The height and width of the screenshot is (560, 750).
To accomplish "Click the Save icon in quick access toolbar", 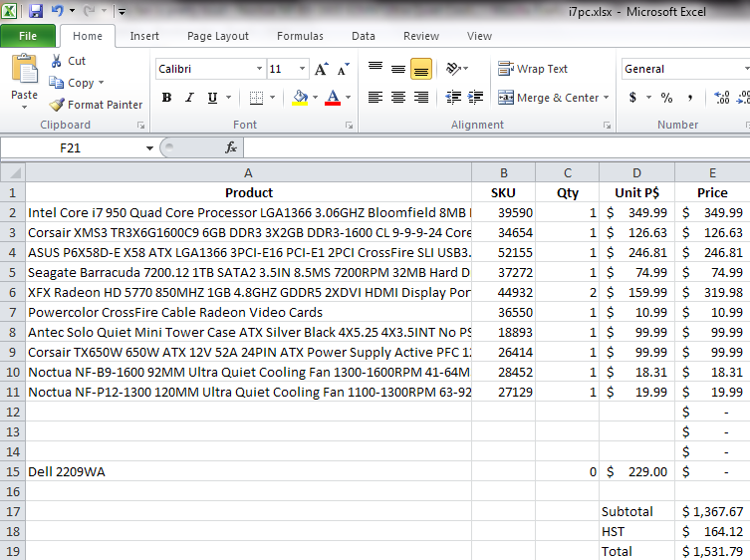I will (36, 11).
